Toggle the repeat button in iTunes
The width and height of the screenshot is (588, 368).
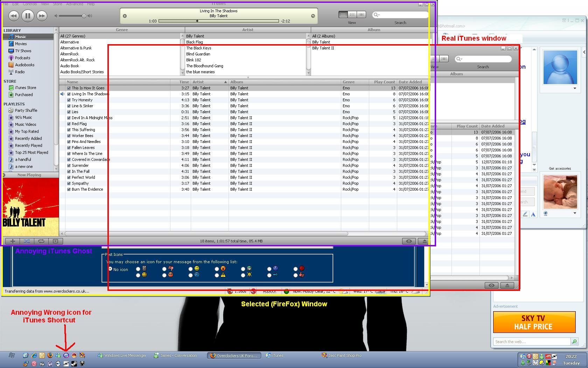(x=41, y=241)
